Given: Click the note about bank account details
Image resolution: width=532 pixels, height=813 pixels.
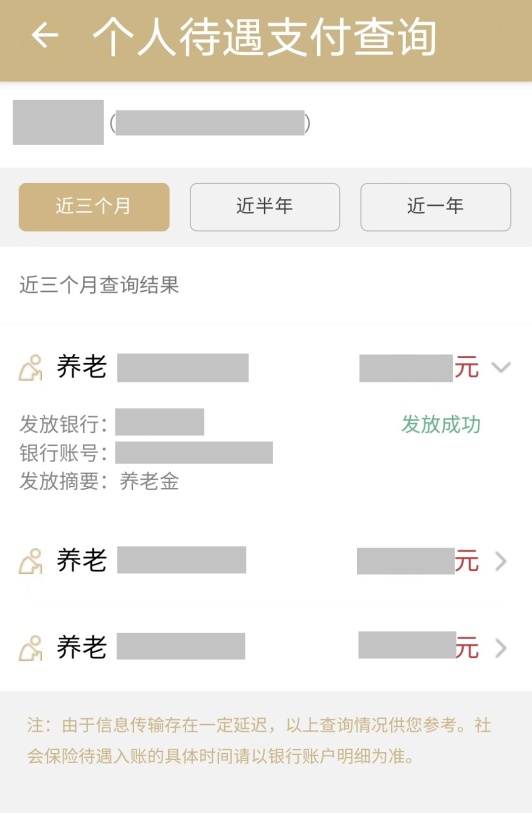Looking at the screenshot, I should 259,740.
